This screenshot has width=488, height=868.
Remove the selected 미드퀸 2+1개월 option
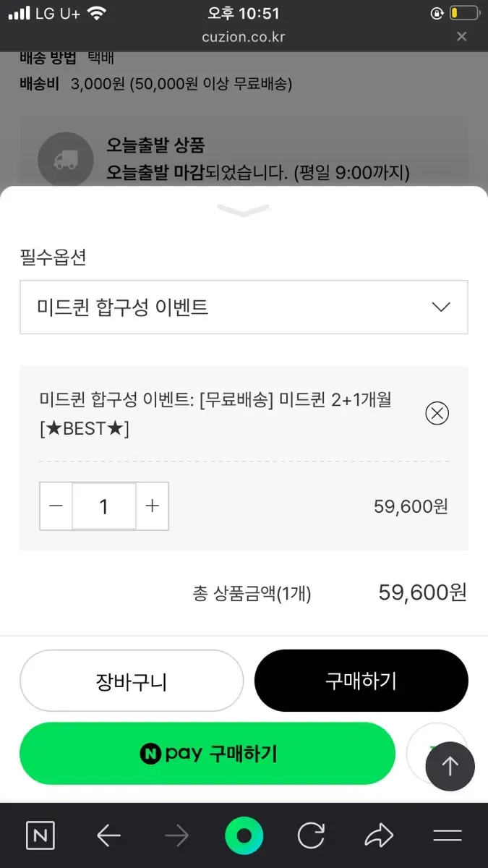437,413
